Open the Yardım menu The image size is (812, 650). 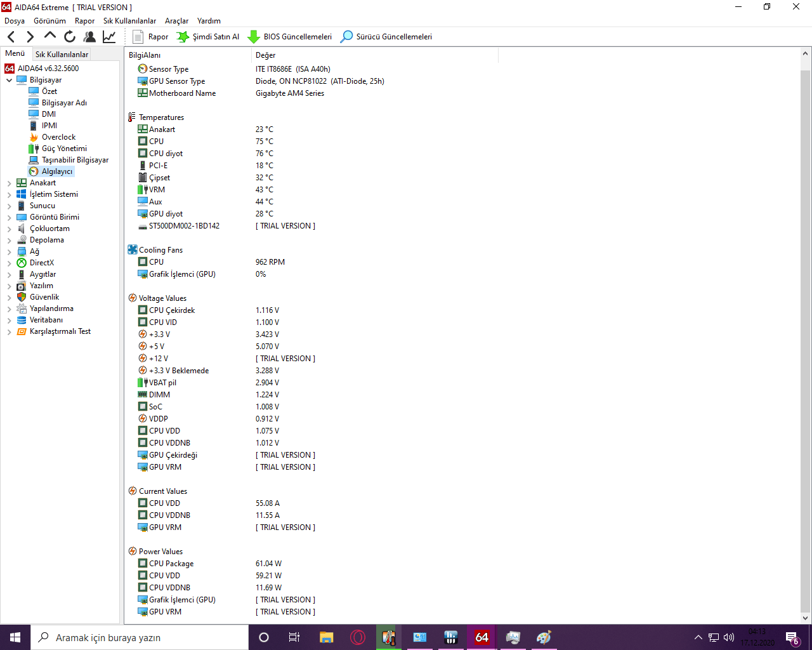tap(209, 21)
